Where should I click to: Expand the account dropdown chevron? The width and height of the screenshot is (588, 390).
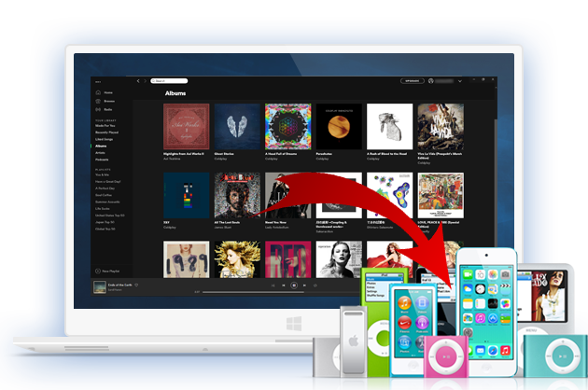(460, 81)
